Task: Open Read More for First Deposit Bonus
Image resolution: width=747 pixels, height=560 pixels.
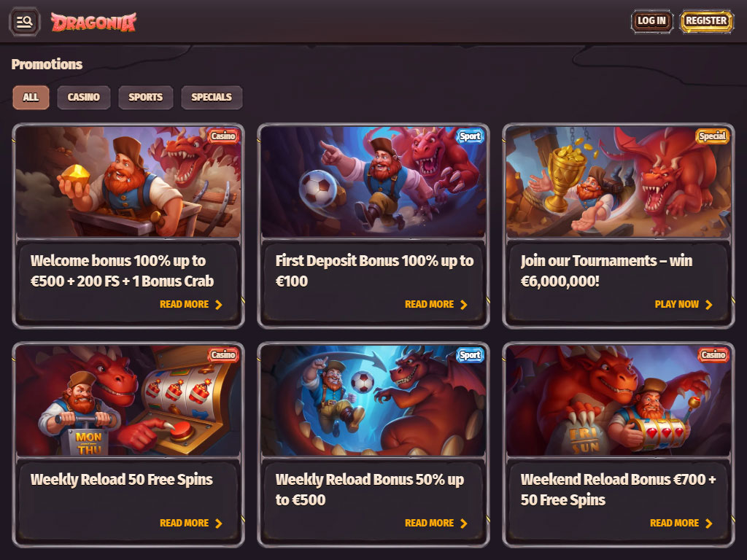Action: pos(436,304)
